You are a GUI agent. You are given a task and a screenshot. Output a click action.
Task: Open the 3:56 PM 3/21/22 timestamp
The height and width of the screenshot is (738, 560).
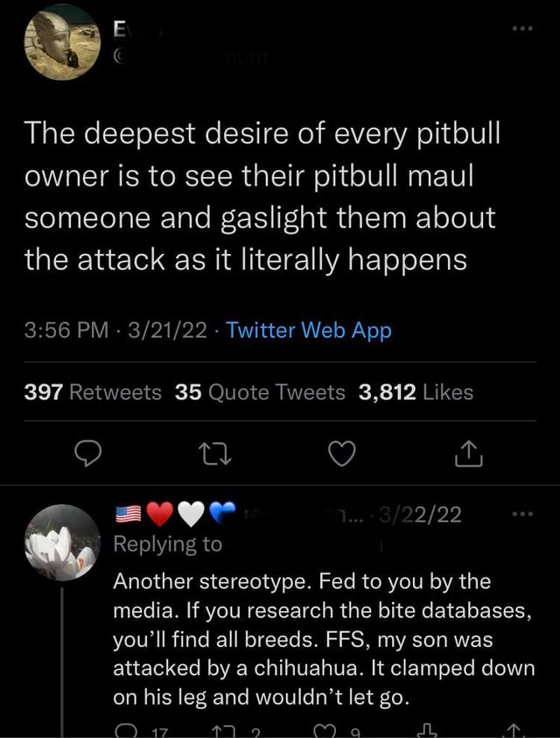click(115, 330)
